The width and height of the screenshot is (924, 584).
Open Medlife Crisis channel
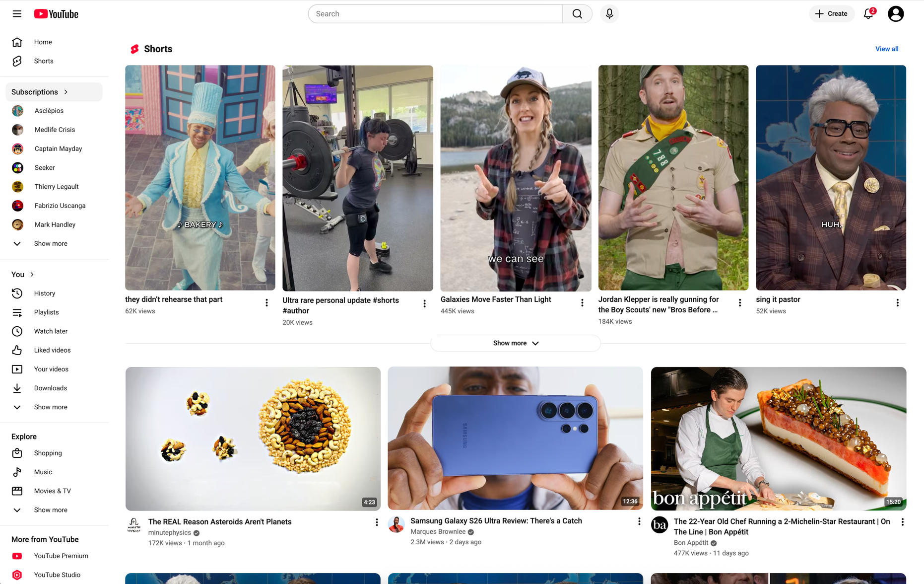point(54,130)
